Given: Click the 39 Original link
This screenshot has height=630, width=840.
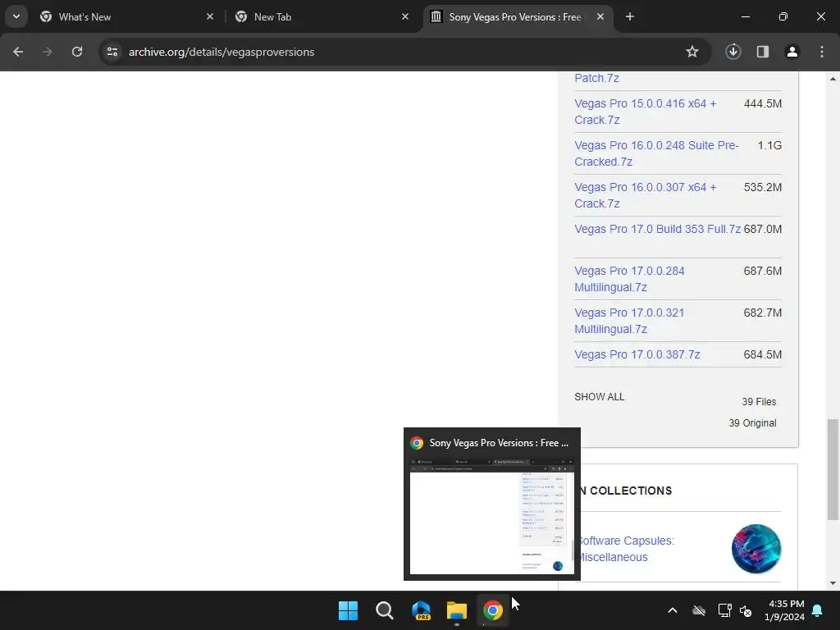Looking at the screenshot, I should coord(752,422).
